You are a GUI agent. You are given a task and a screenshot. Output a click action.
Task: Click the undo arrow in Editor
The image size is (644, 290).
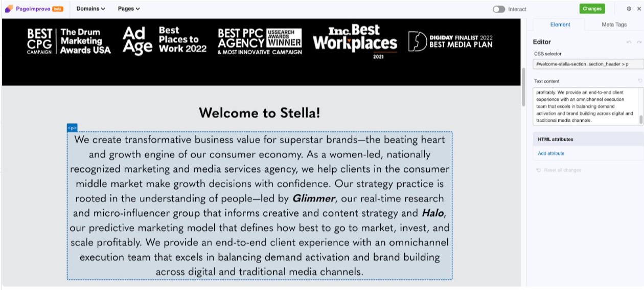pos(629,42)
